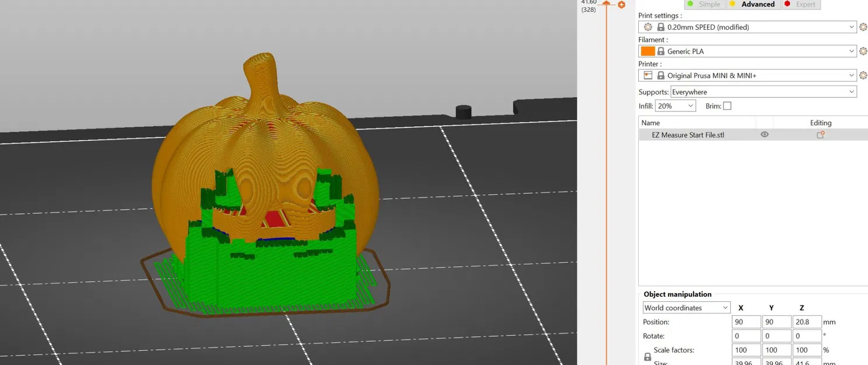Click the Rotate Y field

tap(776, 336)
